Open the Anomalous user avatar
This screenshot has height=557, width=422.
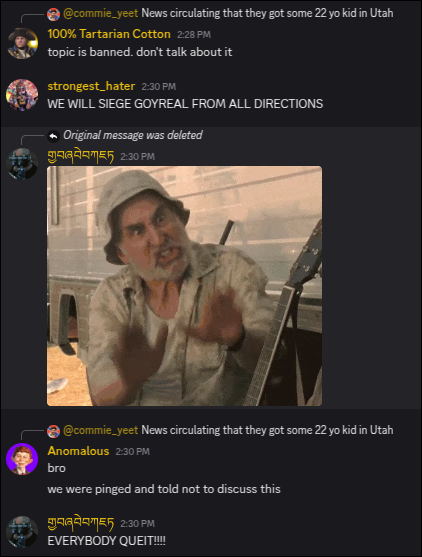(x=22, y=459)
